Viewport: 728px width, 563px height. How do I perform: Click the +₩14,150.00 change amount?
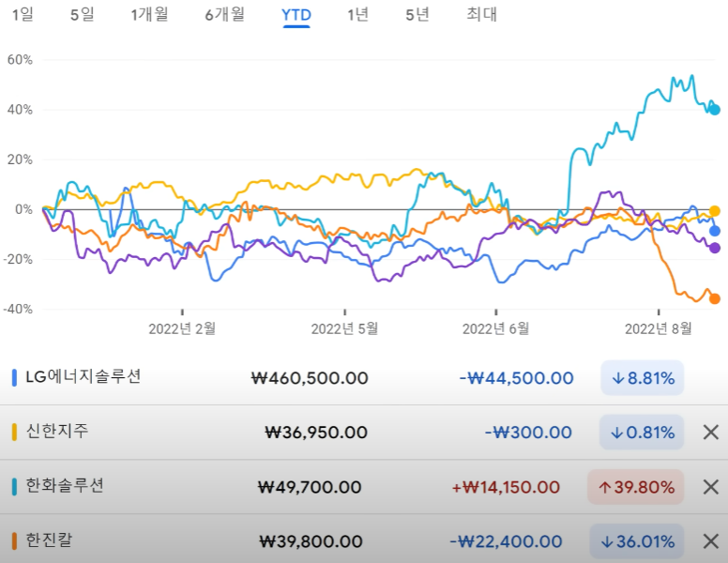tap(506, 487)
